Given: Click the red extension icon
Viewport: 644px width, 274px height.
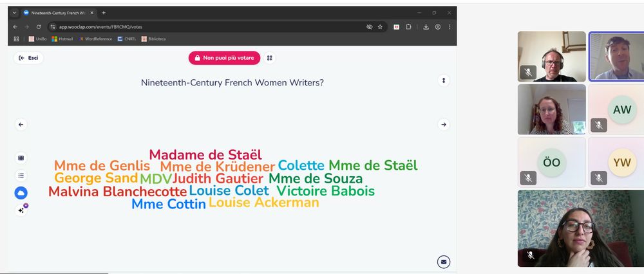Looking at the screenshot, I should click(396, 26).
